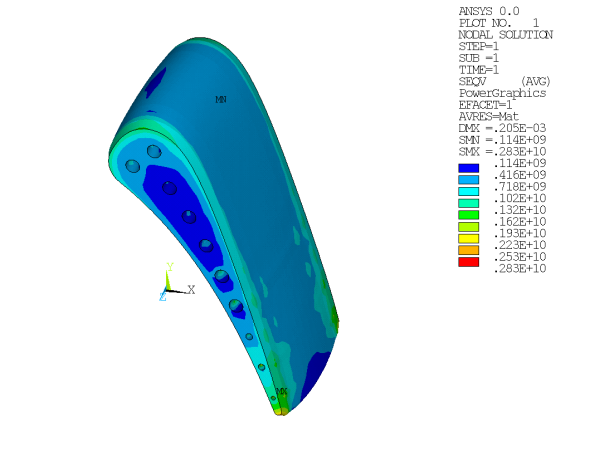The width and height of the screenshot is (600, 451).
Task: Click the light blue legend swatch
Action: (468, 180)
